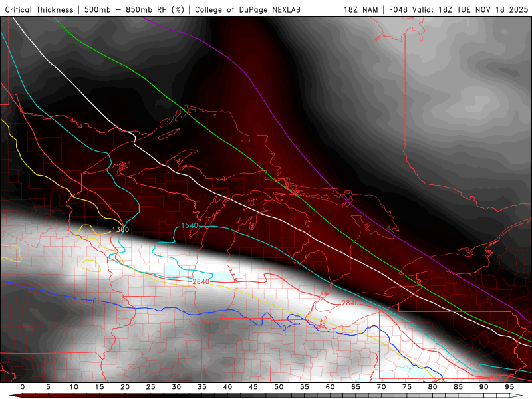This screenshot has height=399, width=532.
Task: Click the "45" value on the RH scale
Action: (253, 387)
